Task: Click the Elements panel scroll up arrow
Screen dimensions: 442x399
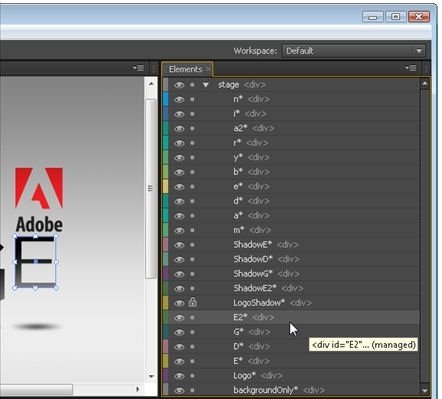Action: (x=425, y=83)
